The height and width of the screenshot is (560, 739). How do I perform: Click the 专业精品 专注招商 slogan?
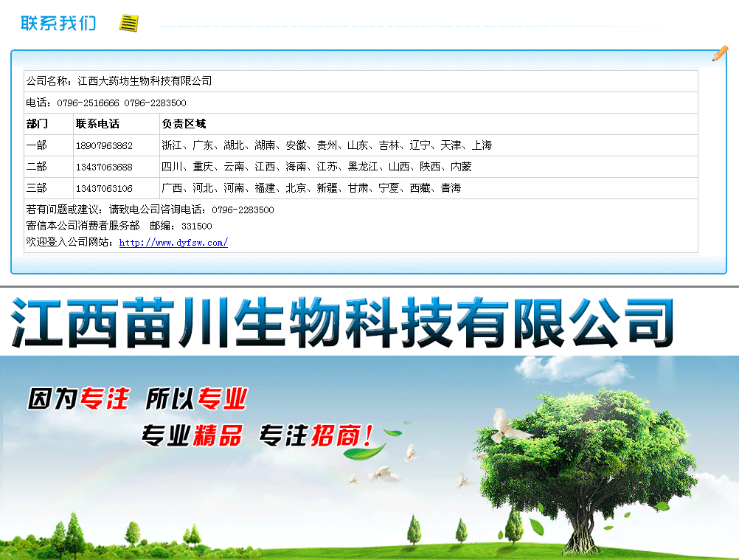(258, 435)
